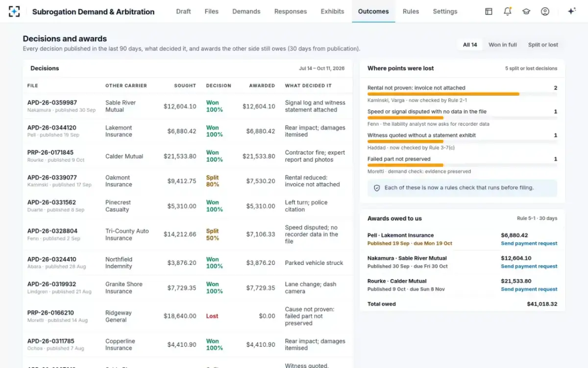The image size is (588, 368).
Task: Click the Split 50% decision for Tri-County Auto
Action: [x=213, y=235]
